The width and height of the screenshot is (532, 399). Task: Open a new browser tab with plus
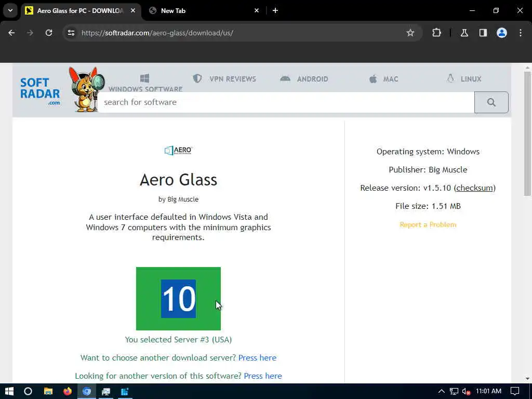275,10
